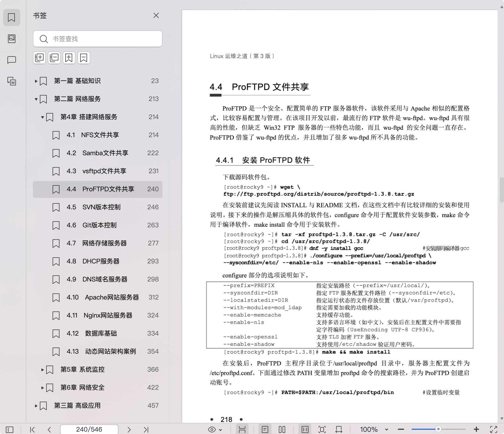
Task: Open bookmark 4.9 DNS域名服务器
Action: point(98,279)
